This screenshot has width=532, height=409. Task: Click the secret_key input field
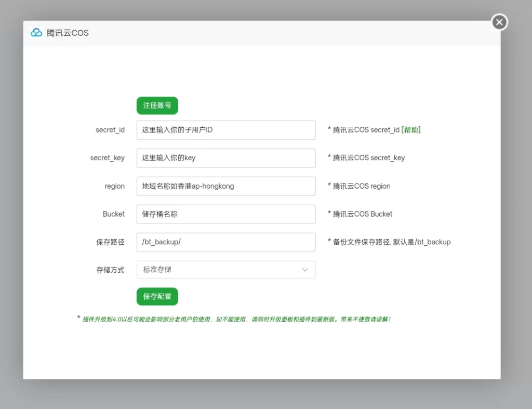[x=226, y=157]
